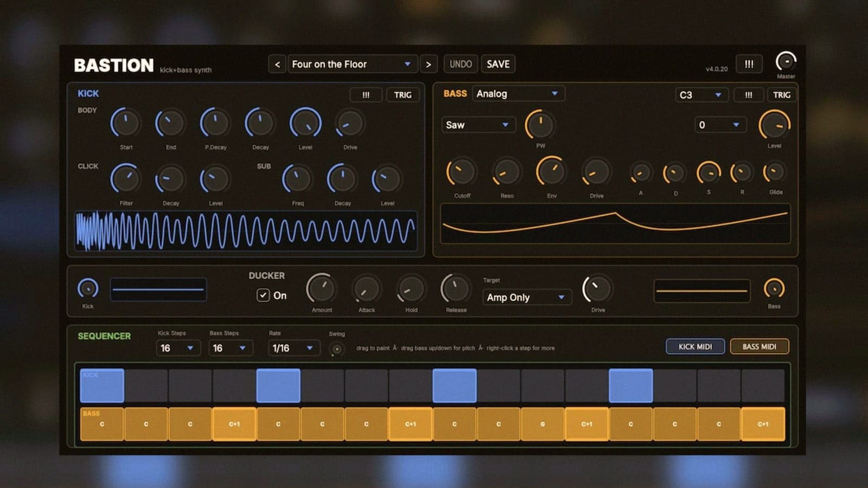Load the next preset with the right arrow
This screenshot has width=868, height=488.
[x=429, y=65]
